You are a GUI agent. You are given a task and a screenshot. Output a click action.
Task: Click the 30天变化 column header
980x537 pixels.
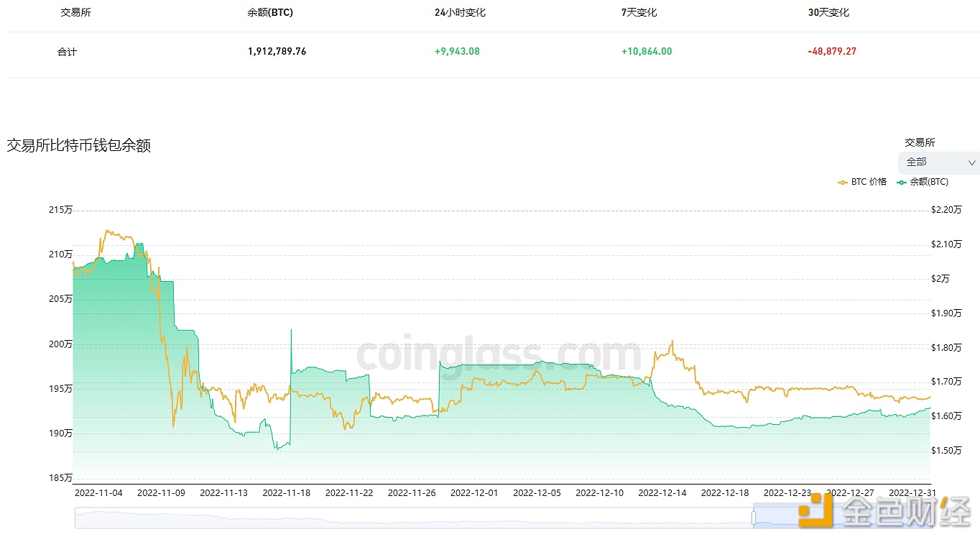click(828, 13)
